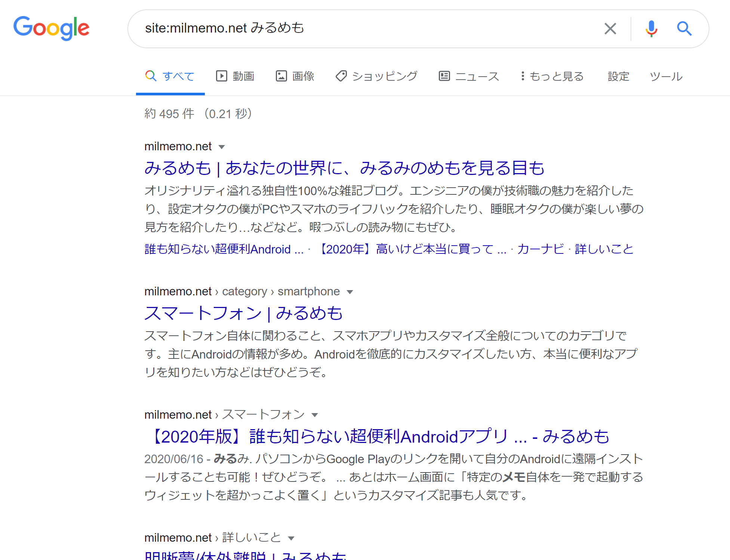Screen dimensions: 730x560
Task: Open result スマートフォン | みるめも
Action: coord(244,313)
